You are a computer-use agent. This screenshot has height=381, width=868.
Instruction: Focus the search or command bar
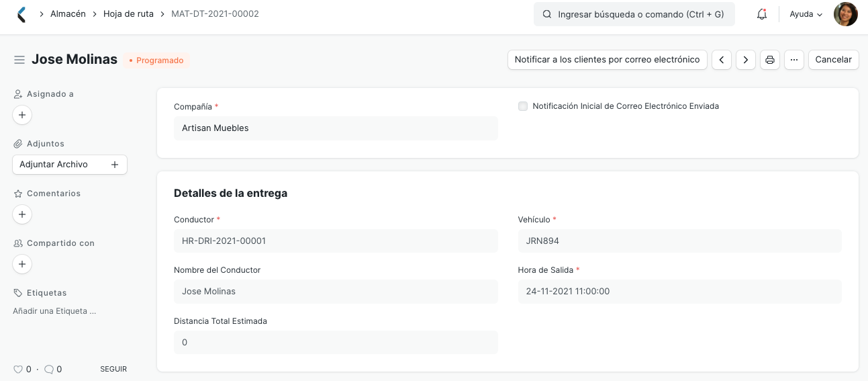634,14
